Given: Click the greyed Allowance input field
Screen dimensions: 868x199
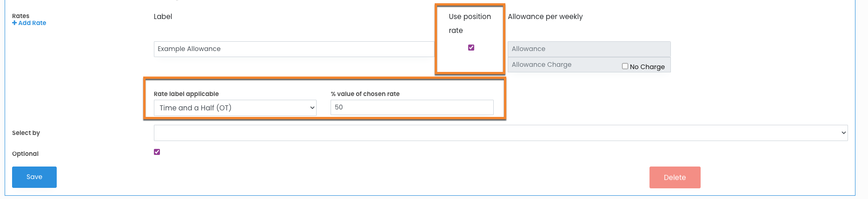Looking at the screenshot, I should [589, 49].
